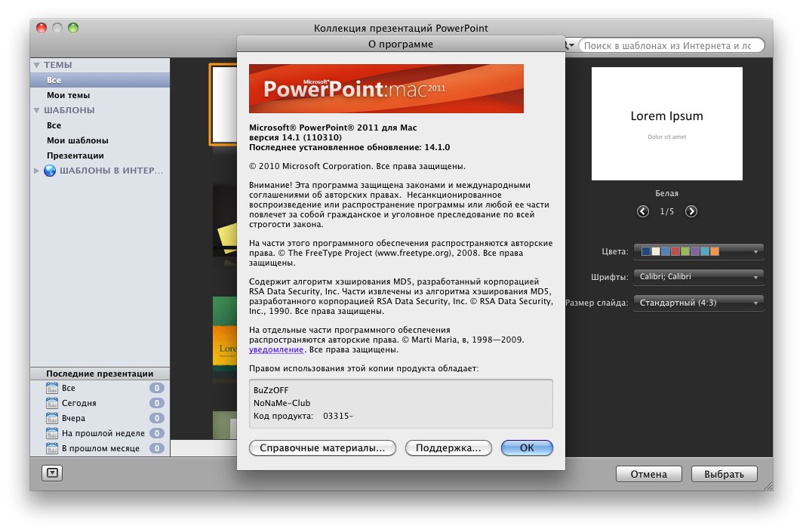This screenshot has width=803, height=532.
Task: Click OK in the О программе dialog
Action: coord(527,447)
